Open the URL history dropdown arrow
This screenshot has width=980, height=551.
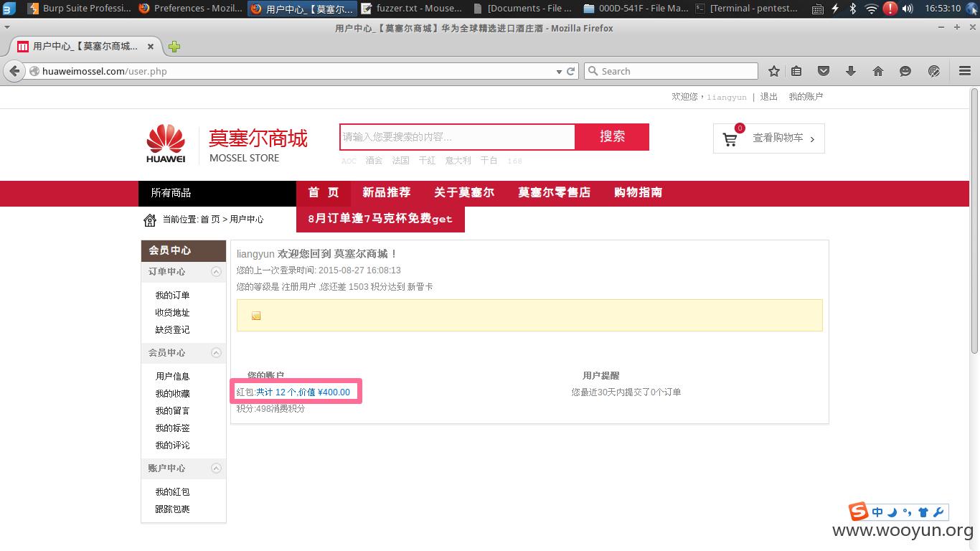(x=559, y=71)
